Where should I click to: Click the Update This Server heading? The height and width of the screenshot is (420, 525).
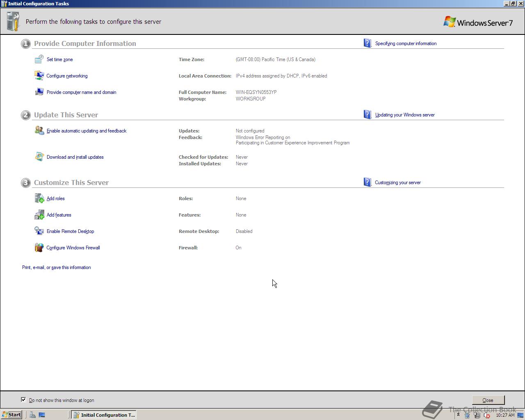(66, 115)
